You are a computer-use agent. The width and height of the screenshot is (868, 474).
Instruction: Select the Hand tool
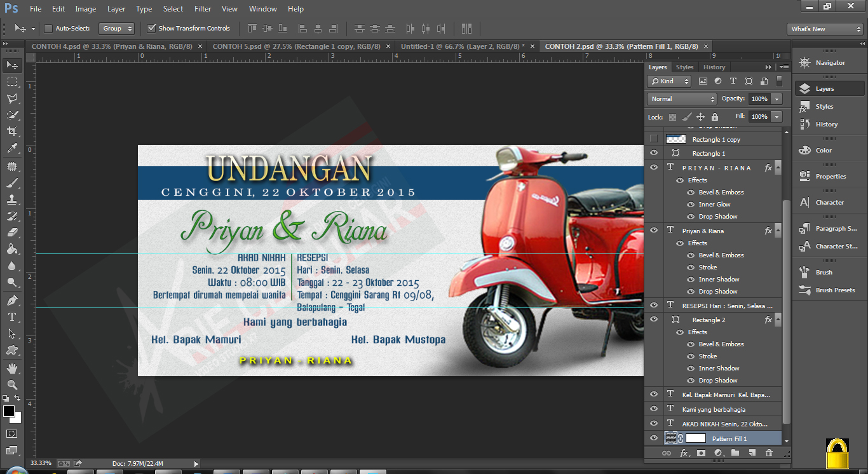tap(12, 369)
